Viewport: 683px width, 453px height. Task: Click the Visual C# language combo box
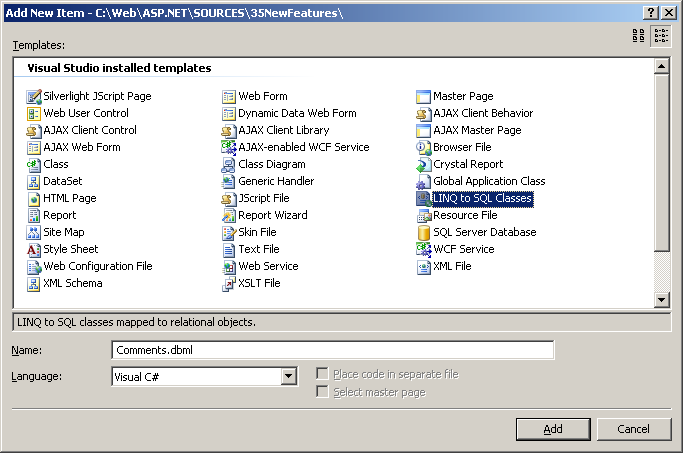(204, 376)
